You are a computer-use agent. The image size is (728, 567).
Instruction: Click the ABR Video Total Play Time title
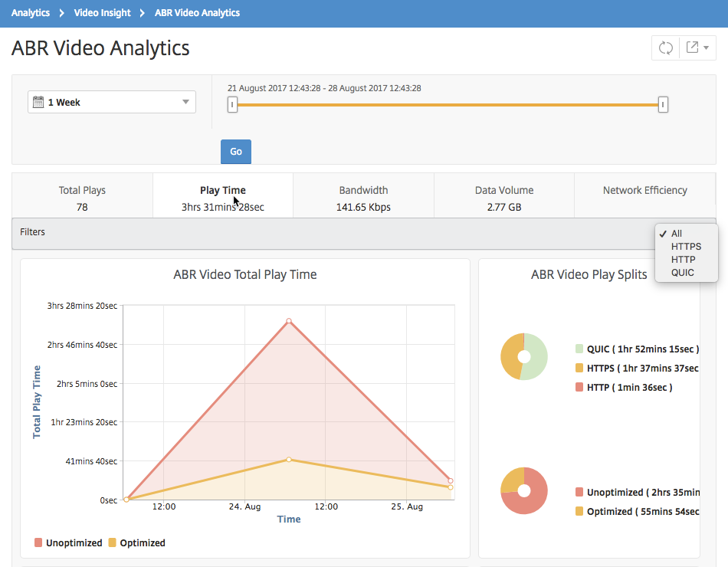click(245, 274)
